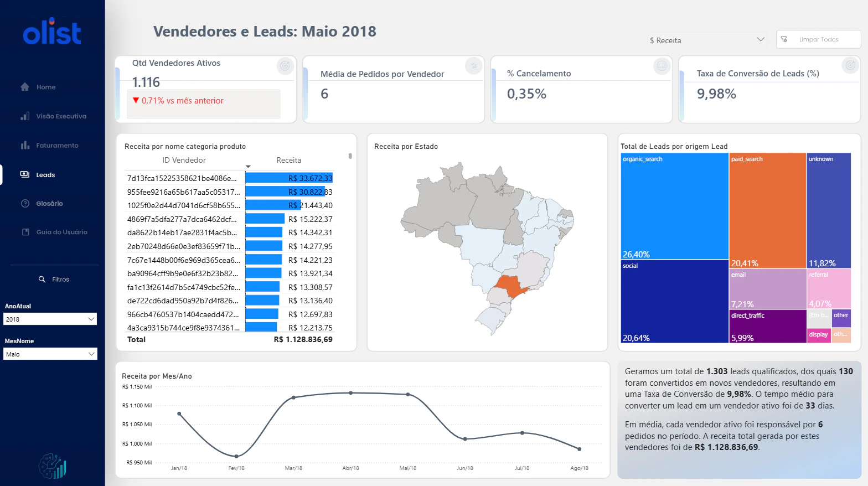
Task: Sort table by ID Vendedor column
Action: click(184, 160)
